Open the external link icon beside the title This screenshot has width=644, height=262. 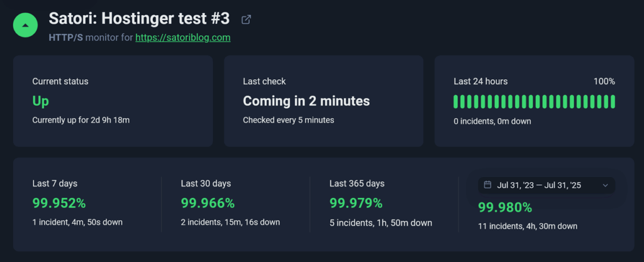point(246,19)
